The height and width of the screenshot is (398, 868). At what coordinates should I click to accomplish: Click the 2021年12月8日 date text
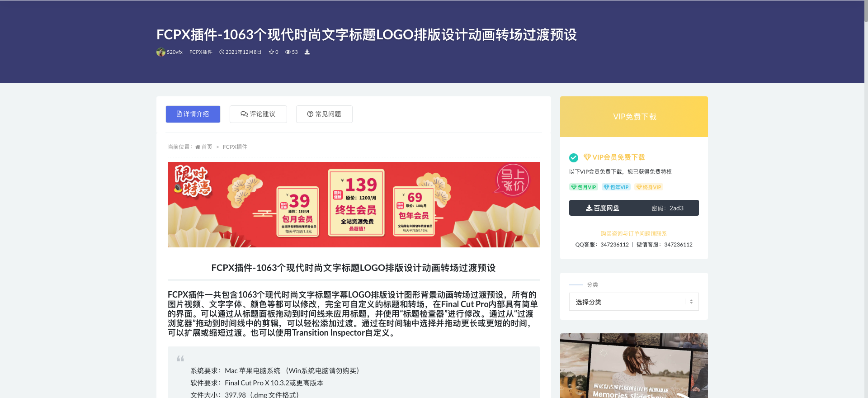pos(244,52)
